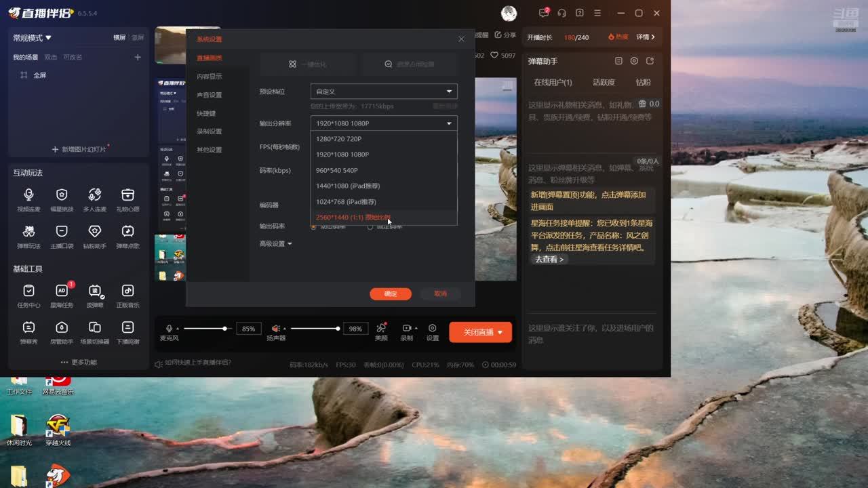
Task: Open the 弹幕秀 tool
Action: (x=28, y=332)
